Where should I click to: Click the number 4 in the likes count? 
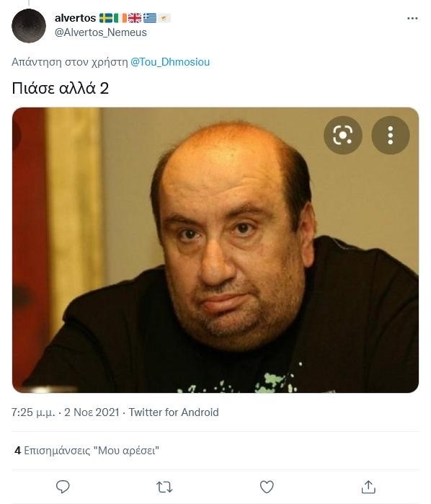pos(18,451)
